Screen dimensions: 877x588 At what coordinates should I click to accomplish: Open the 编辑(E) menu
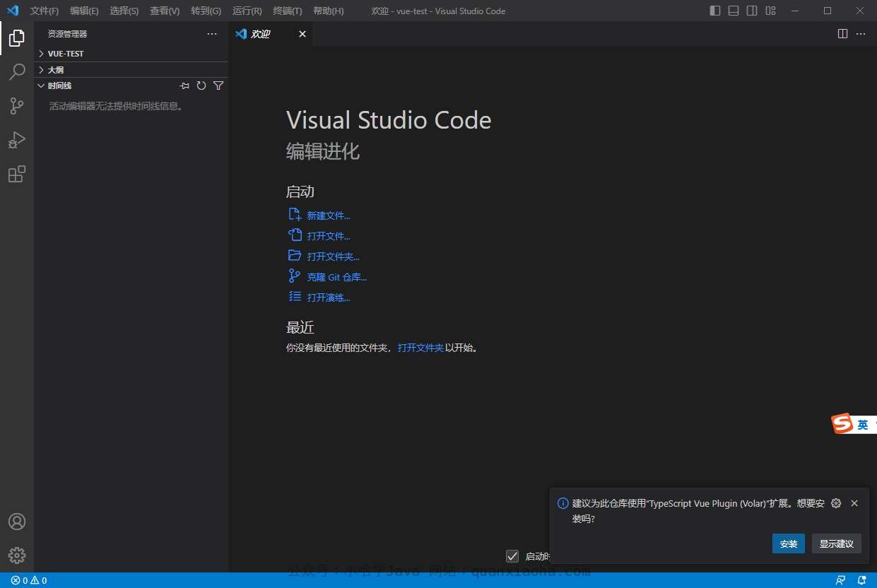[84, 11]
